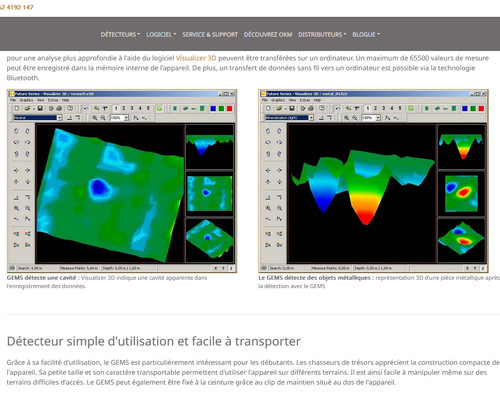Click X axis button in left Visualizer status bar
Image resolution: width=500 pixels, height=395 pixels.
(x=216, y=268)
